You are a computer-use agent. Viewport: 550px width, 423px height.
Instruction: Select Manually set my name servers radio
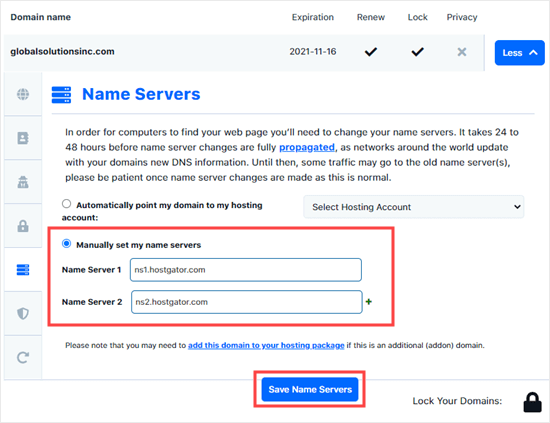tap(66, 244)
